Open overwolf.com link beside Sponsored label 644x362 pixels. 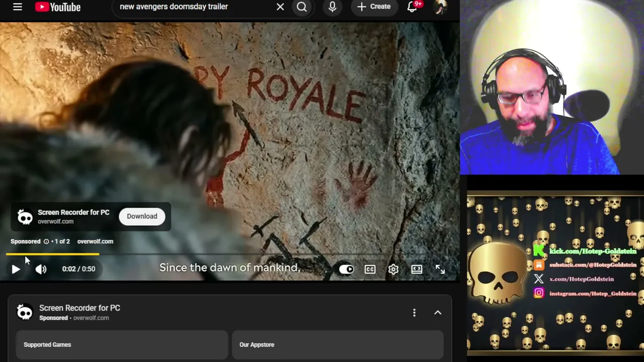pyautogui.click(x=95, y=241)
